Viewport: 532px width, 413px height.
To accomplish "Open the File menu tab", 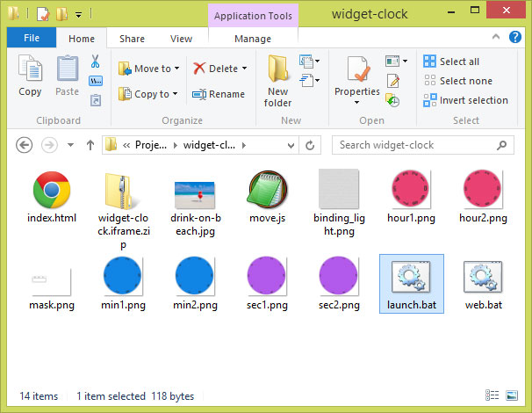I will tap(31, 39).
